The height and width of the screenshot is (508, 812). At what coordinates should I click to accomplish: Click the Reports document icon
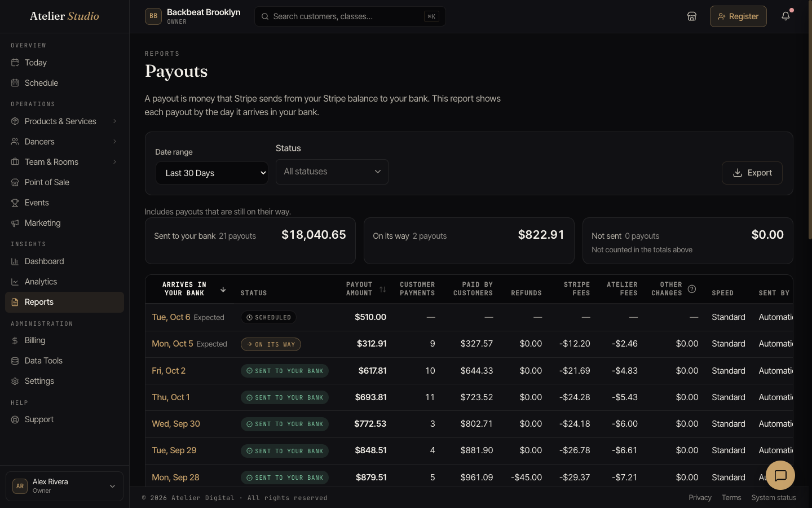click(x=15, y=302)
